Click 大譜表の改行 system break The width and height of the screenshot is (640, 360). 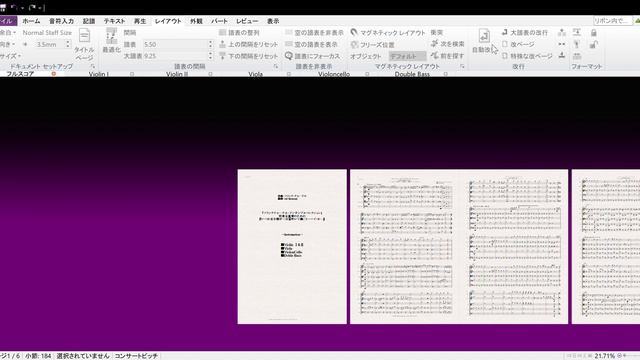click(525, 32)
